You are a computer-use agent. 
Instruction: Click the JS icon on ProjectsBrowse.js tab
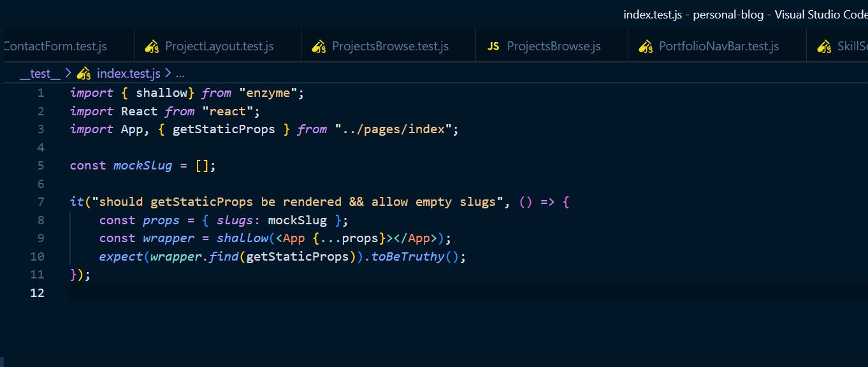(493, 47)
